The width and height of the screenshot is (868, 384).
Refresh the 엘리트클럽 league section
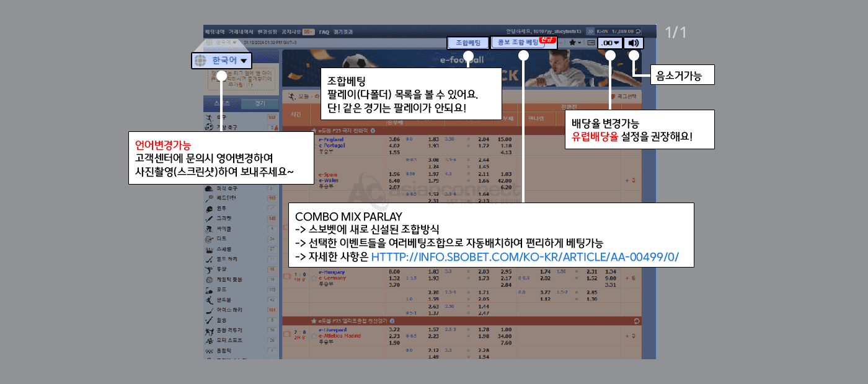coord(635,321)
